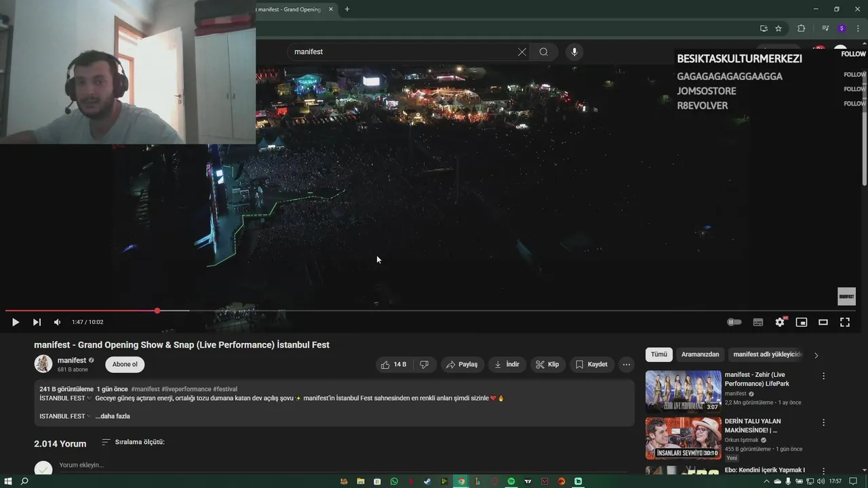
Task: Select the Tümü filter chip
Action: pyautogui.click(x=659, y=354)
